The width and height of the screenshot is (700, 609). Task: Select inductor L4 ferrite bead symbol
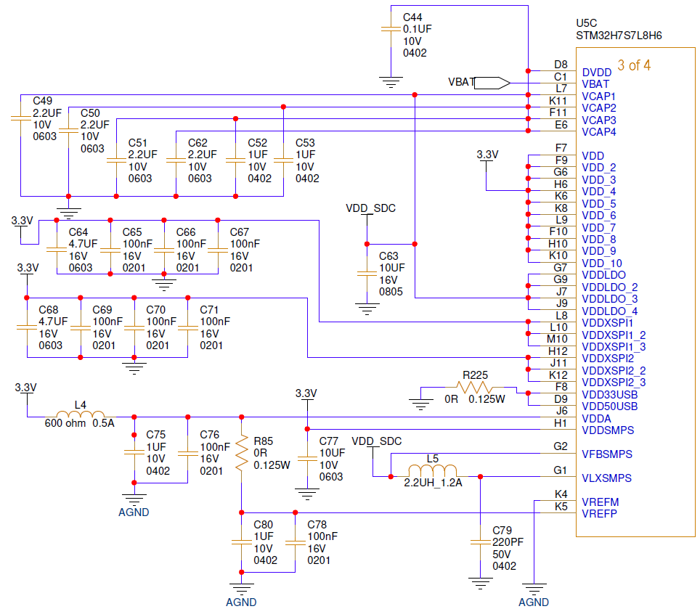81,414
